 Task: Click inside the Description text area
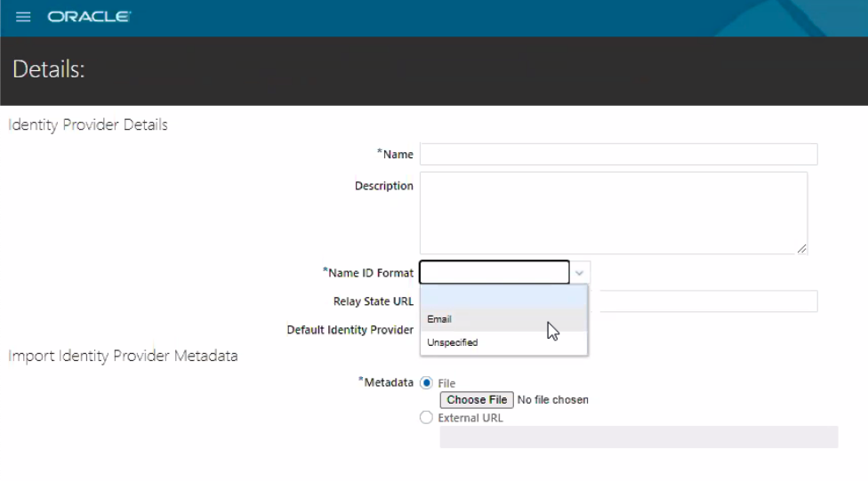(613, 212)
